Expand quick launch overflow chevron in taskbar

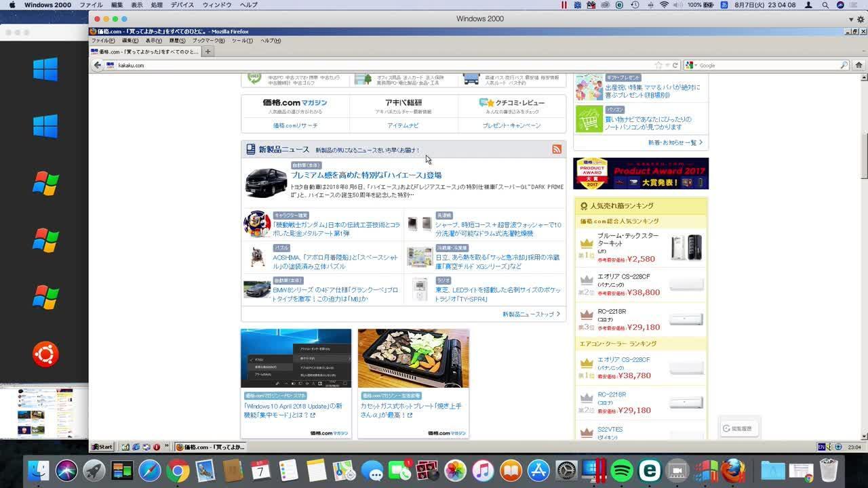point(167,447)
